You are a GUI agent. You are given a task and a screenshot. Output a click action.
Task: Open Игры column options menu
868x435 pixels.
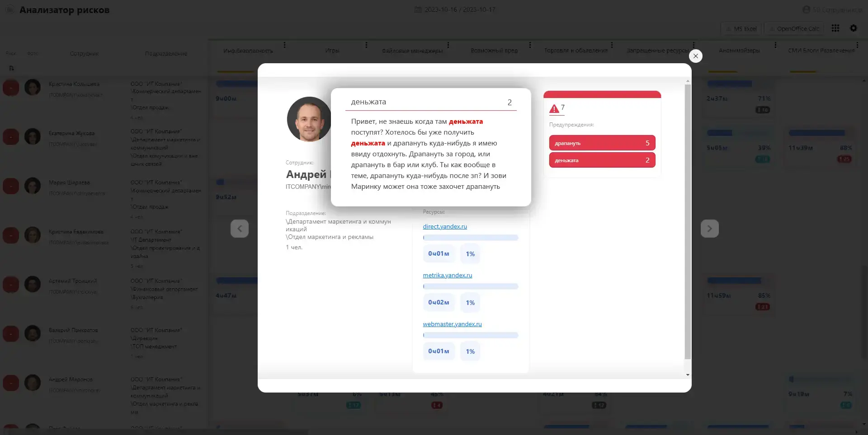point(366,45)
